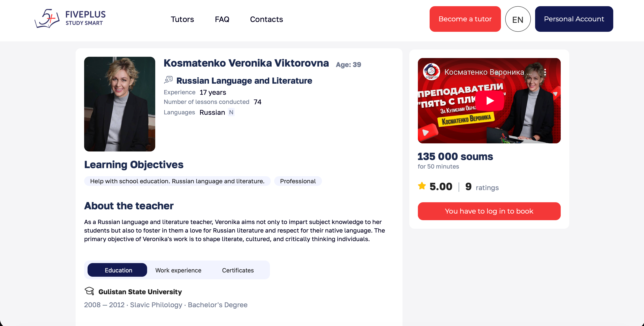Open the EN language selector
Screen dimensions: 644x326
click(x=518, y=19)
